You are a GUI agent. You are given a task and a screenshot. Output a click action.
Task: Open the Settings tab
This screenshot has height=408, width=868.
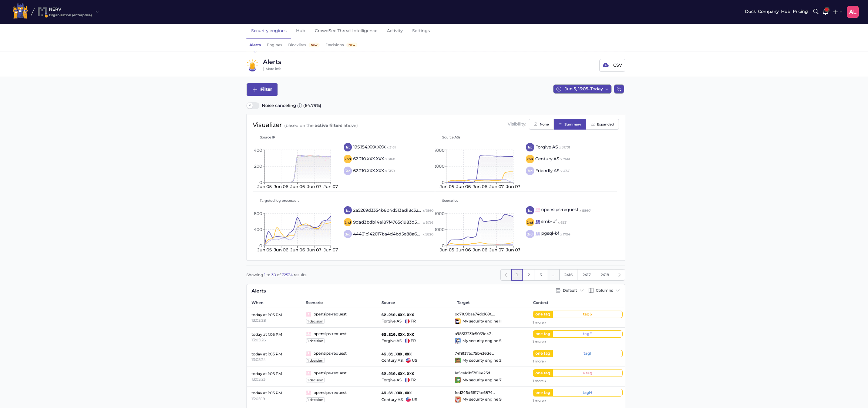421,31
